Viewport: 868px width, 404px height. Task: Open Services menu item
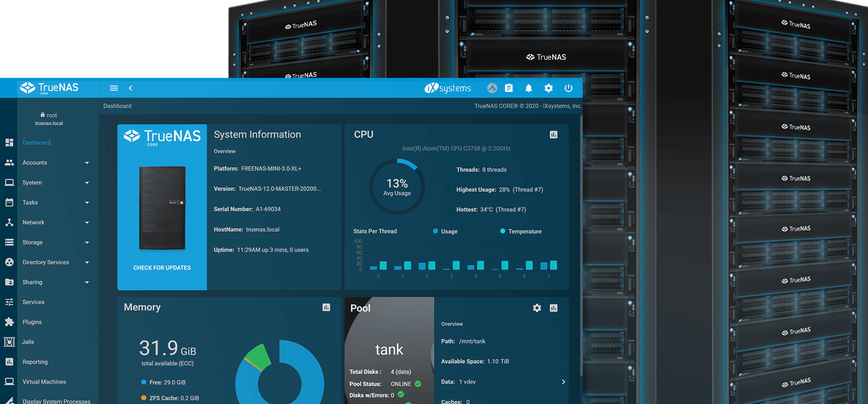(33, 302)
